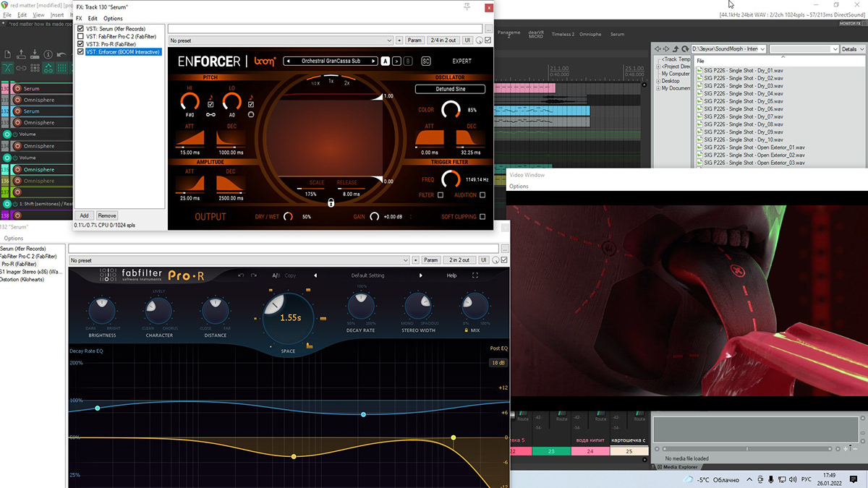Copy Enforcer state A to B arrow

tap(396, 61)
